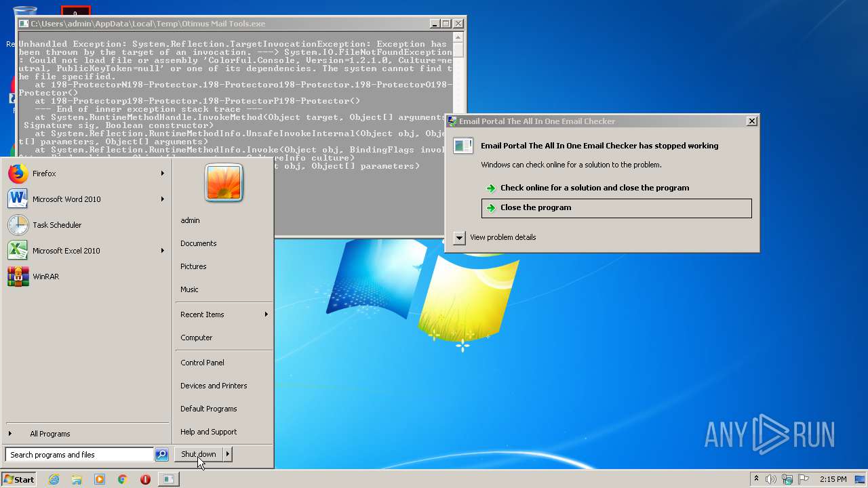
Task: Open Internet Explorer in the taskbar
Action: 54,479
